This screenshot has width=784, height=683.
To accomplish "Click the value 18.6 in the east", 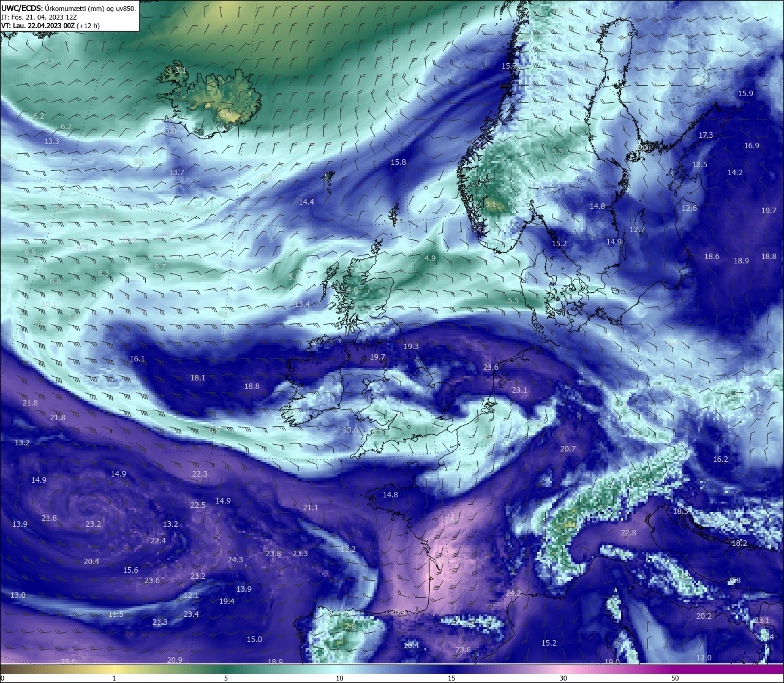I will point(712,257).
